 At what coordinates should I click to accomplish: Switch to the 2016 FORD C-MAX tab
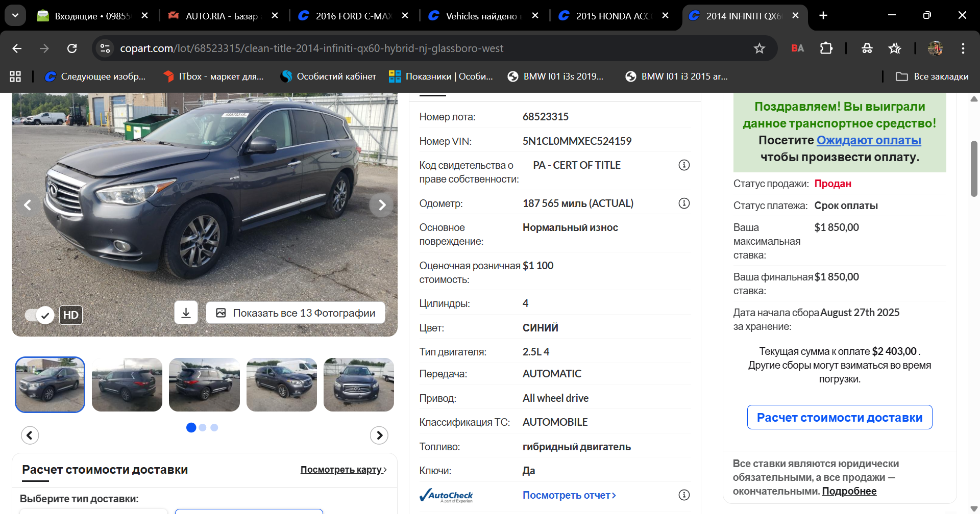[353, 16]
